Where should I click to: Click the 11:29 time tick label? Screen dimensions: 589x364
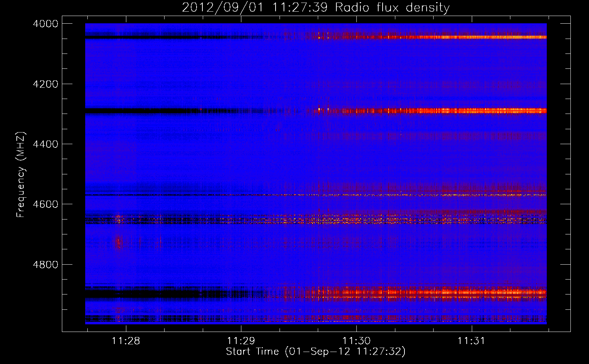coord(241,341)
